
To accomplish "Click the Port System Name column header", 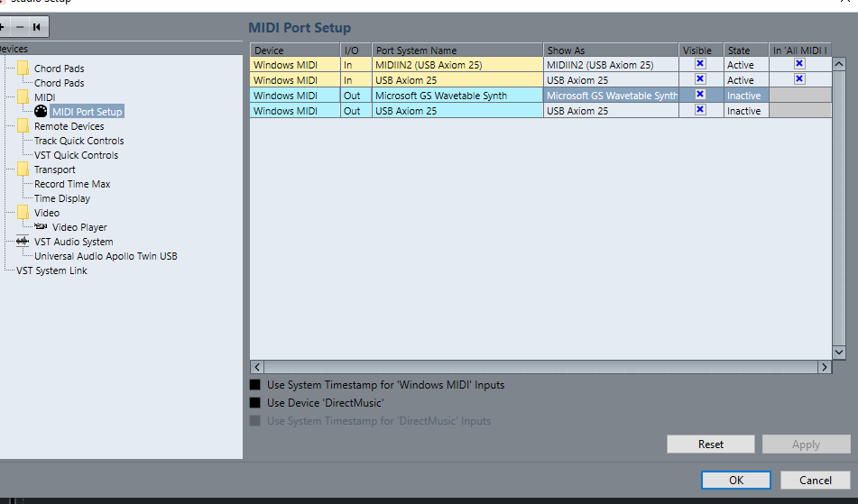I will tap(457, 50).
